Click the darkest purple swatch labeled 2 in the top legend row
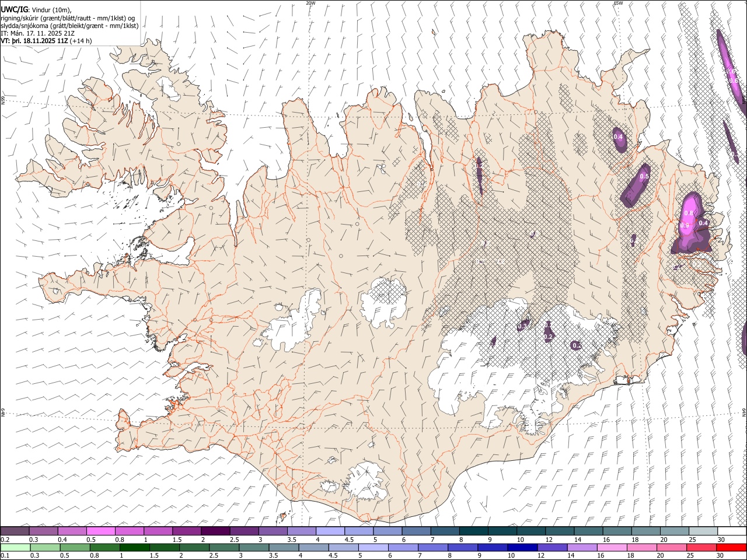Viewport: 747px width, 560px height. coord(215,531)
